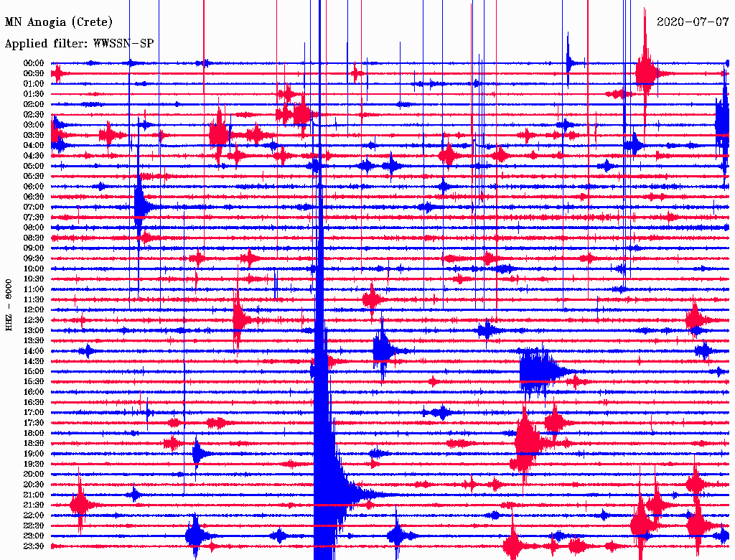This screenshot has width=735, height=560.
Task: Click the '09:00' time row label
Action: point(34,248)
